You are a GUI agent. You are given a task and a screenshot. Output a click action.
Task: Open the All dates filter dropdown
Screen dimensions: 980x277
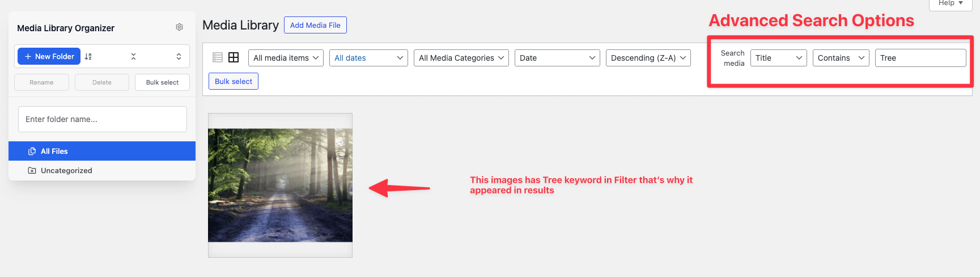(368, 58)
